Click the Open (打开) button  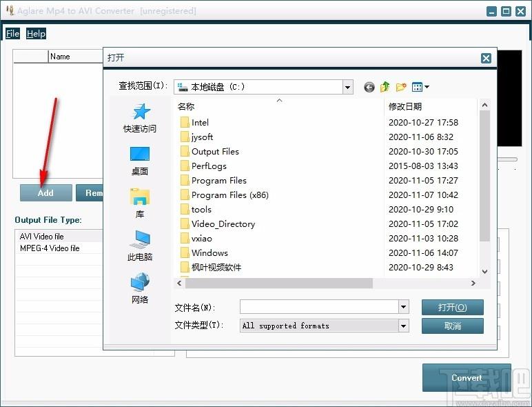pos(453,308)
